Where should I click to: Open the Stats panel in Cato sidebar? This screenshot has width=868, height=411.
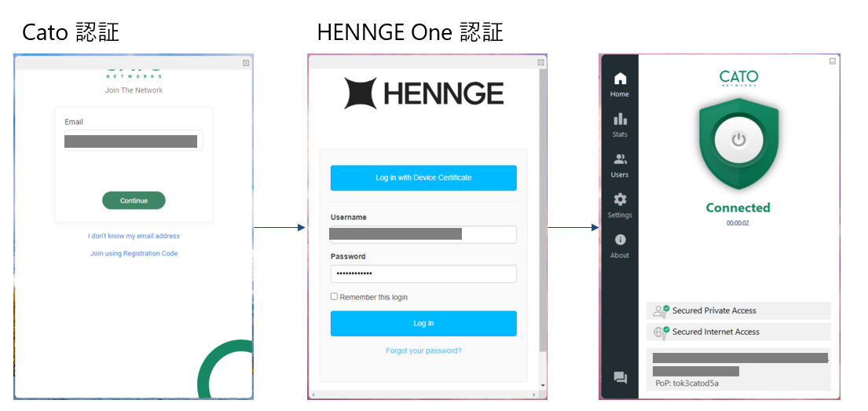point(620,125)
